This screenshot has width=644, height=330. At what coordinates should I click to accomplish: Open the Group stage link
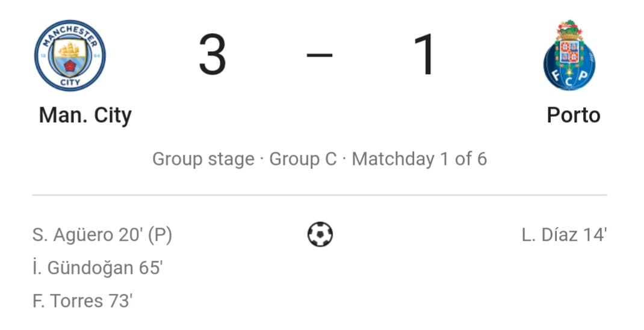[203, 159]
